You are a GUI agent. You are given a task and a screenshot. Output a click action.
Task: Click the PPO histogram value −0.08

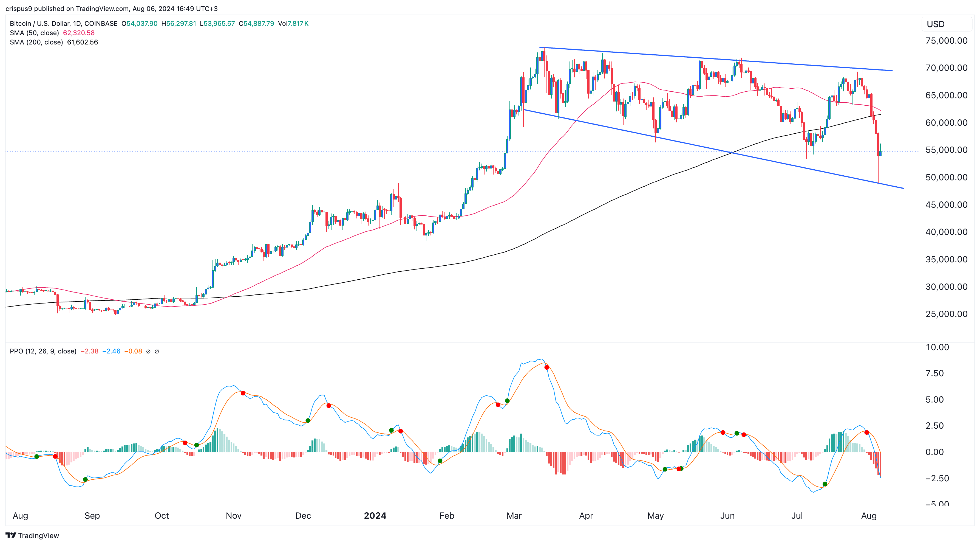[x=133, y=351]
